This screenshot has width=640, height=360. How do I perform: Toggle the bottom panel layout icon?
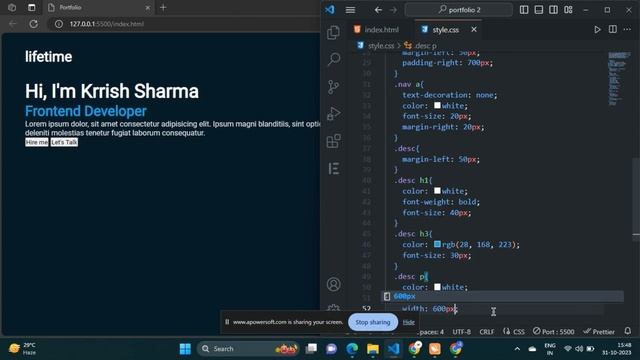[x=539, y=9]
